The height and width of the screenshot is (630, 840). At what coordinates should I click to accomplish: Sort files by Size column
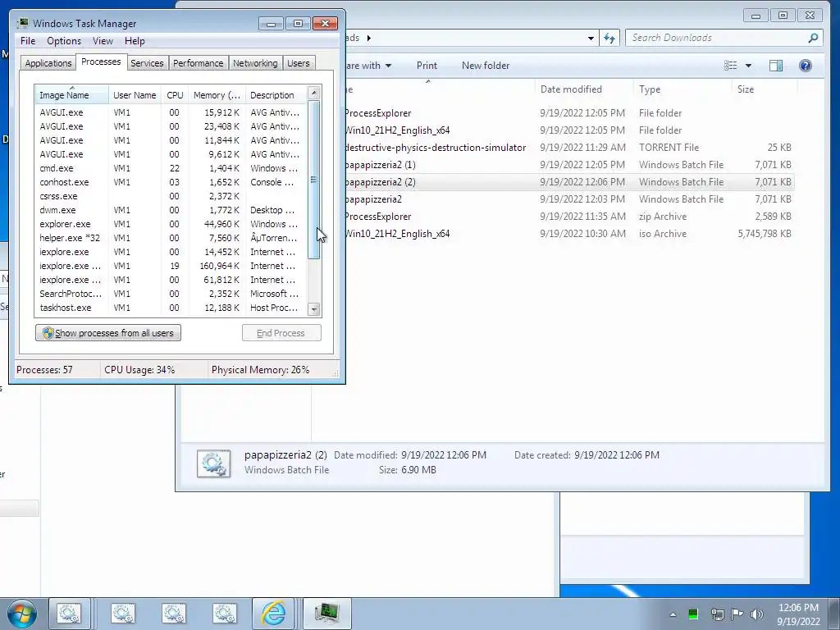tap(764, 89)
